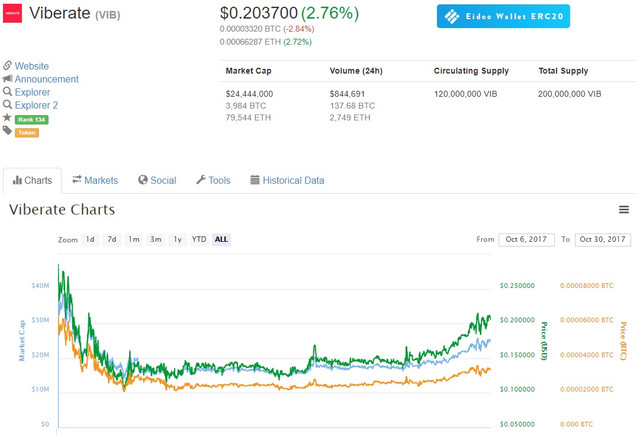Click the red Viberate logo icon

[x=12, y=13]
